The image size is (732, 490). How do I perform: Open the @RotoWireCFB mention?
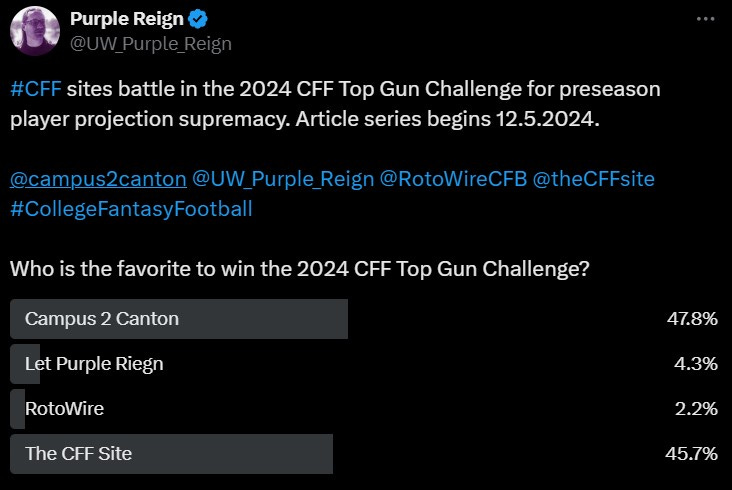453,179
